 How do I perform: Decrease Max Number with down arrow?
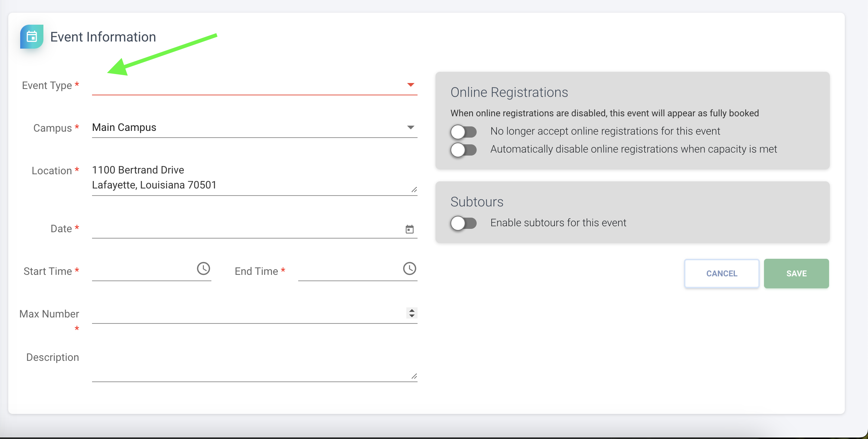pyautogui.click(x=412, y=316)
